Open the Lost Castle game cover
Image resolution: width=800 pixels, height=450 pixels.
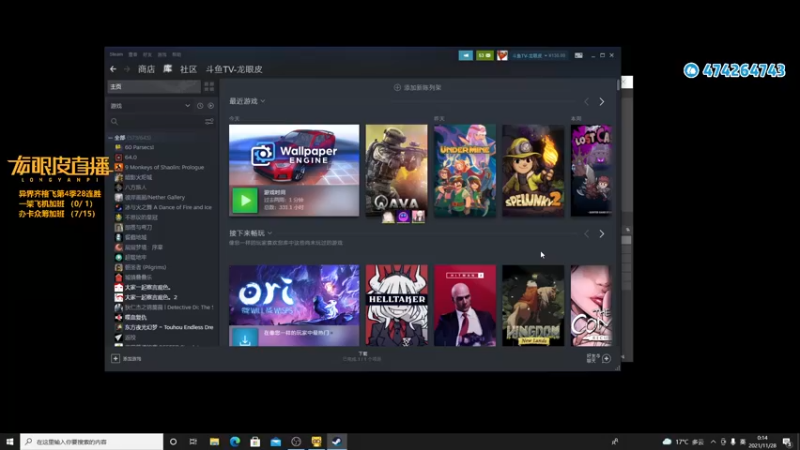[591, 170]
